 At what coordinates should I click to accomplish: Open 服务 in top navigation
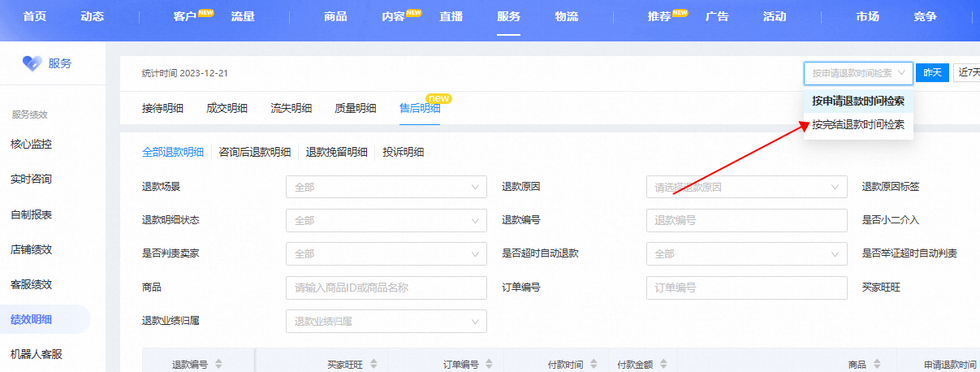509,16
